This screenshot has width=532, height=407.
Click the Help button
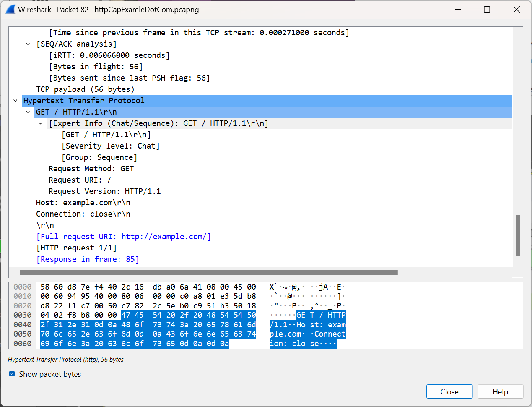[x=500, y=391]
